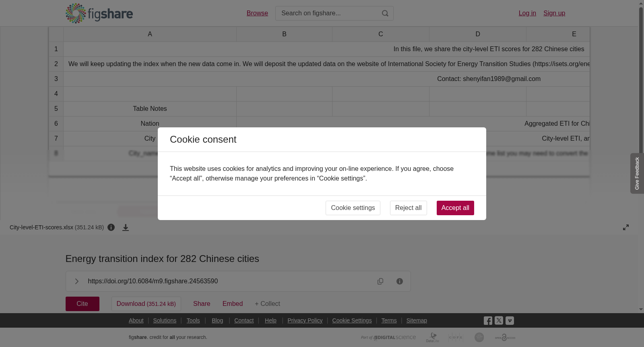Select column E header in spreadsheet preview
Viewport: 644px width, 347px height.
pos(558,34)
